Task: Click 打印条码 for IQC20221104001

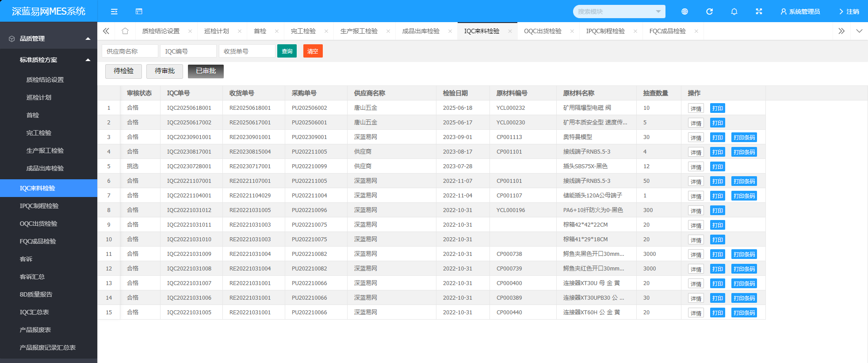Action: pos(744,196)
